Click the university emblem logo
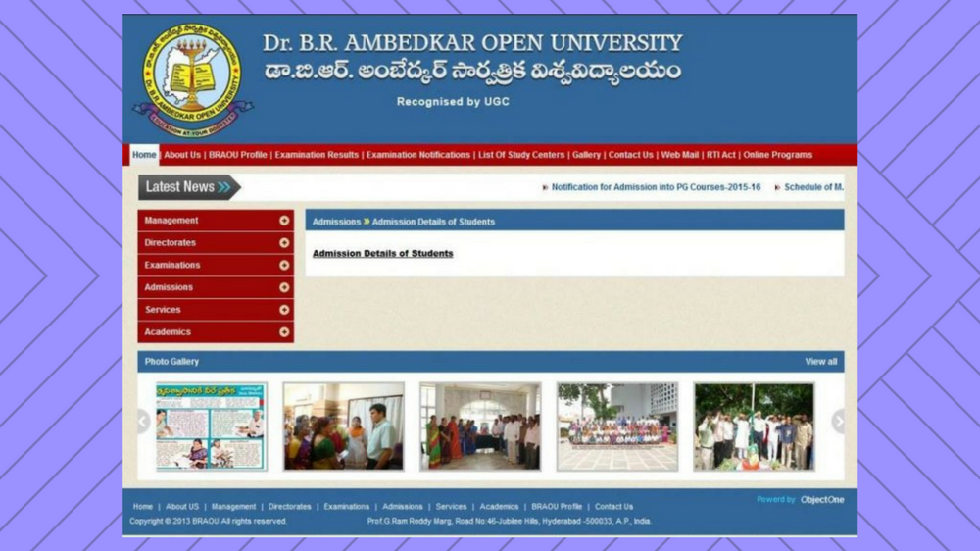Image resolution: width=980 pixels, height=551 pixels. (x=192, y=80)
